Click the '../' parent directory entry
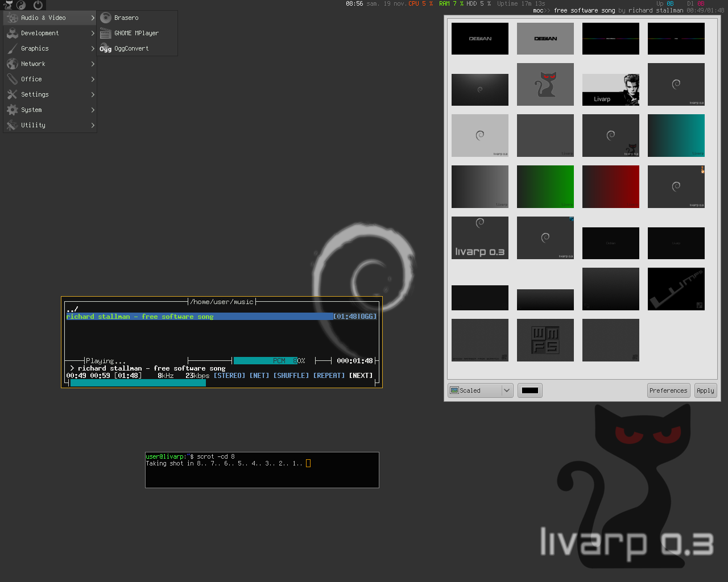The width and height of the screenshot is (728, 582). [72, 309]
